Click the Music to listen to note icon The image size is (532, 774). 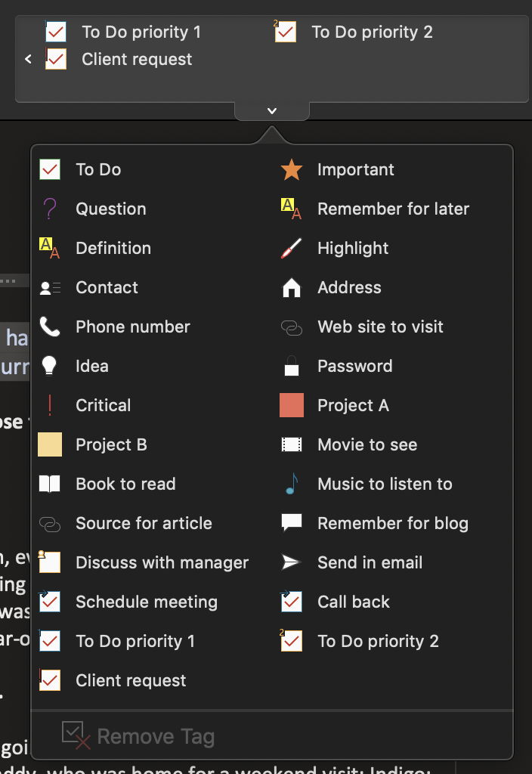292,484
